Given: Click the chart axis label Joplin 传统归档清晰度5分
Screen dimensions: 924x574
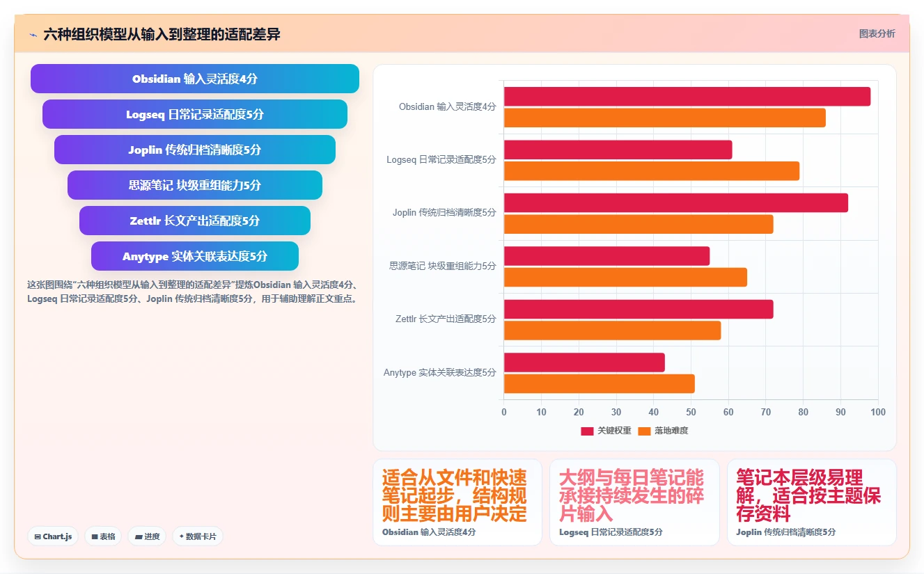Looking at the screenshot, I should pyautogui.click(x=444, y=213).
